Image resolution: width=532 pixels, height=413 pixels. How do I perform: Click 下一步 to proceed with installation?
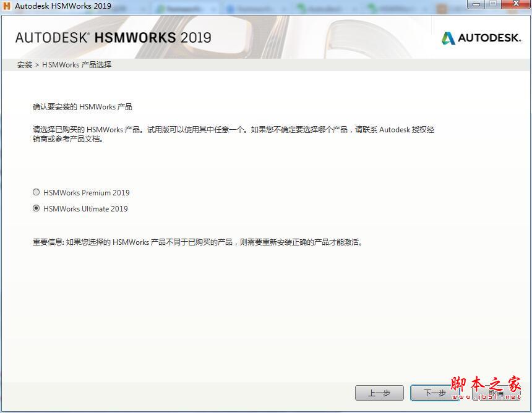435,393
